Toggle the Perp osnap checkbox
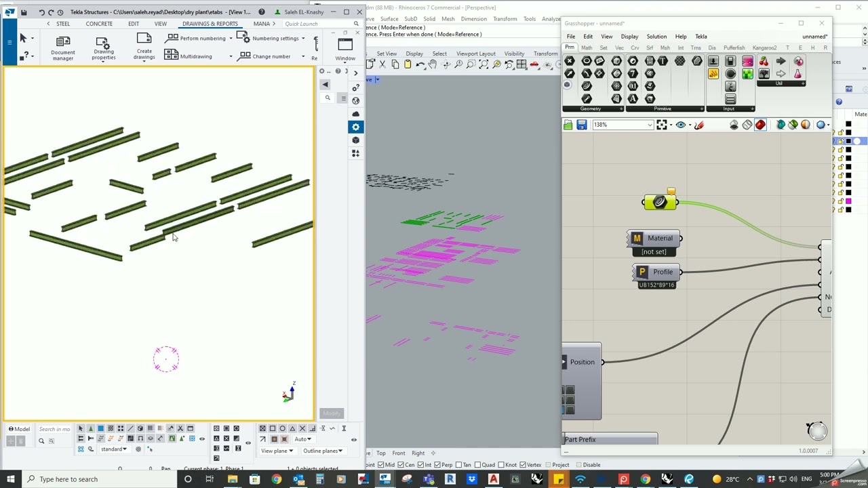This screenshot has height=488, width=868. (437, 465)
